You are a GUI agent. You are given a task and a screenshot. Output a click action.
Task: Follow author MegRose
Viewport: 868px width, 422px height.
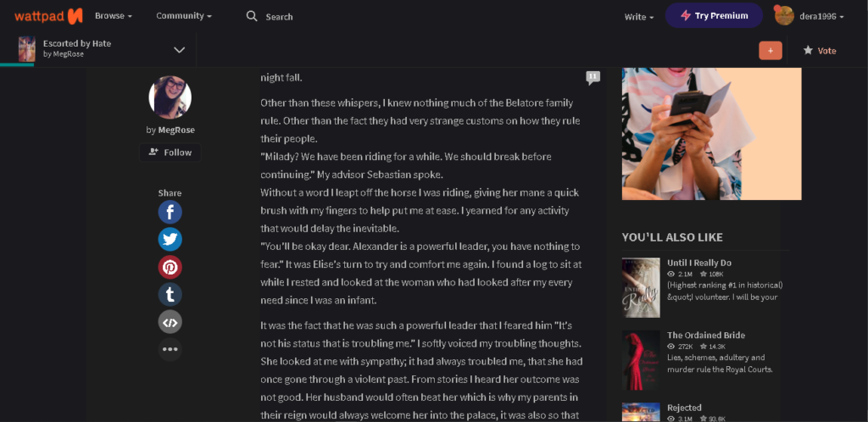pyautogui.click(x=170, y=152)
